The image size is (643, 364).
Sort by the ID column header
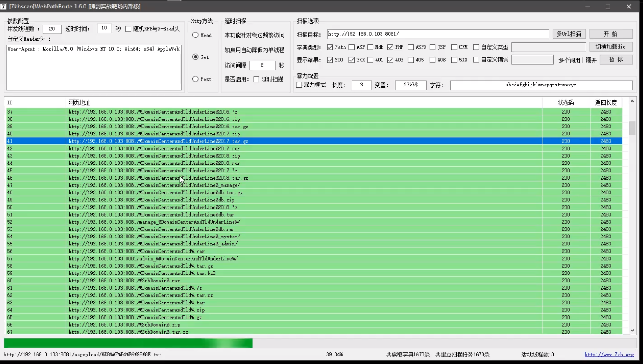click(35, 102)
